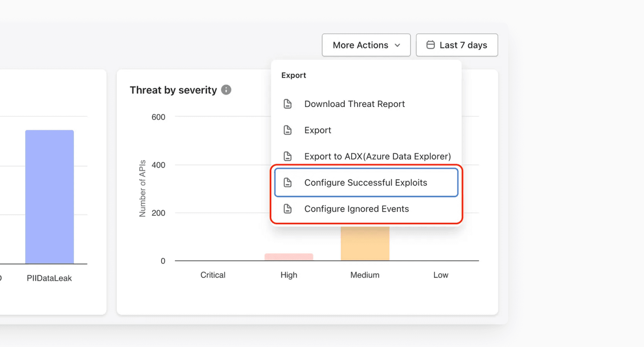
Task: Click the Threat by severity chart title
Action: click(173, 90)
